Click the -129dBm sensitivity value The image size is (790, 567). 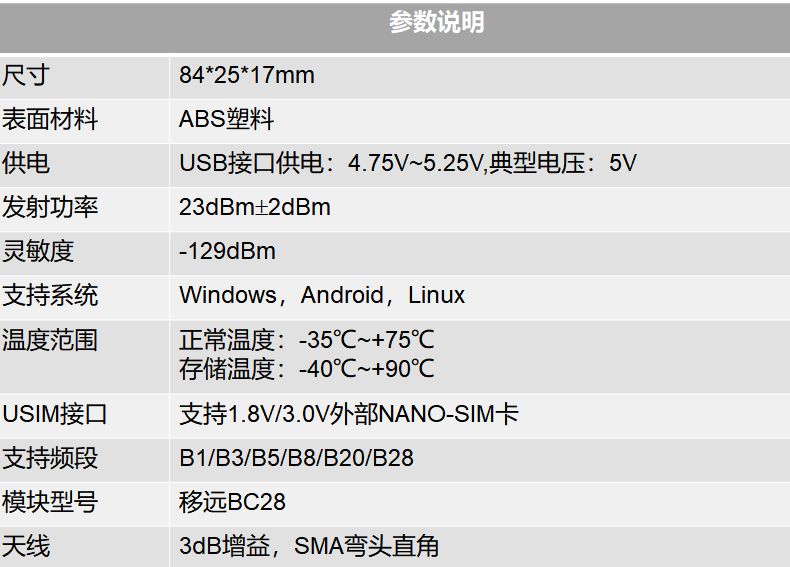[x=227, y=251]
